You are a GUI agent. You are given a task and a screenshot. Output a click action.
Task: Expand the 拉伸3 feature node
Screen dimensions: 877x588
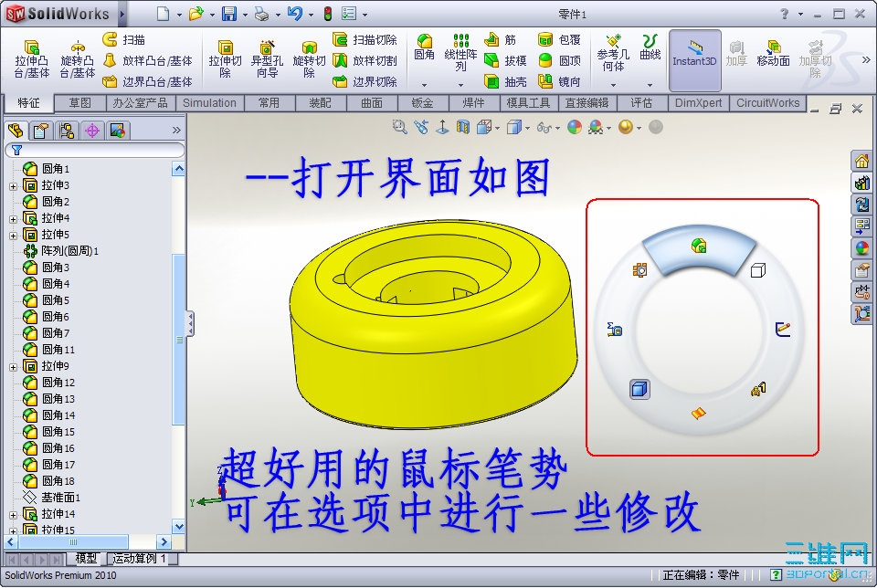tap(13, 186)
